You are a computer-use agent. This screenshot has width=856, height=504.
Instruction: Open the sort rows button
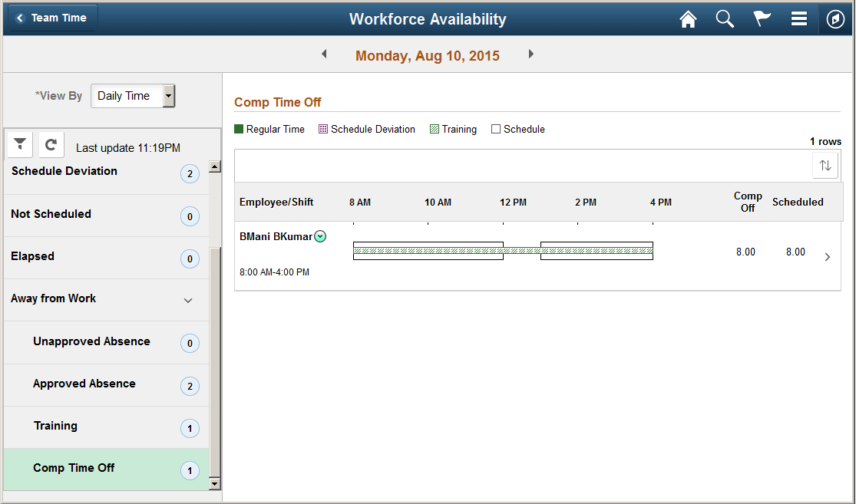[x=825, y=165]
